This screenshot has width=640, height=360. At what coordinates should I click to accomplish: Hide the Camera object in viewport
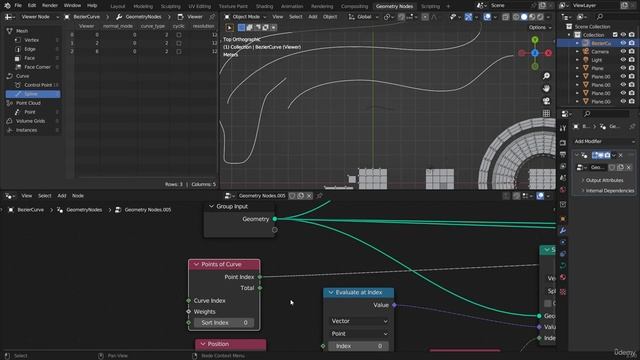tap(623, 51)
